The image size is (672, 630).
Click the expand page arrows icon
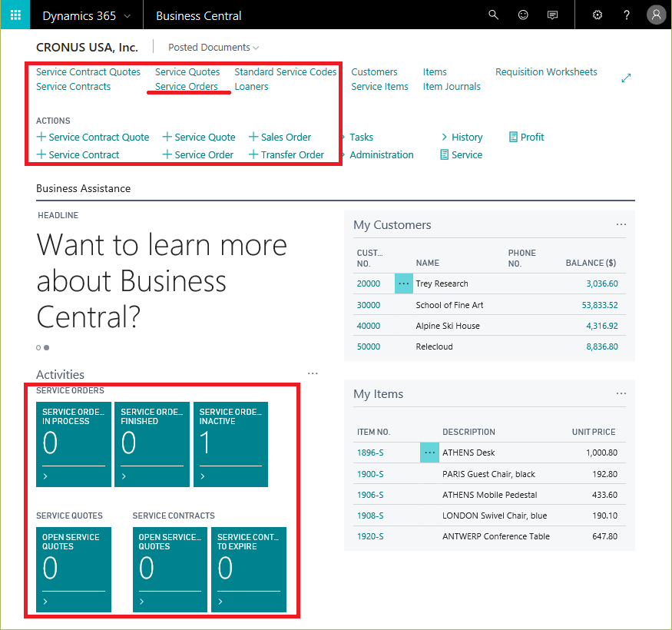tap(626, 78)
